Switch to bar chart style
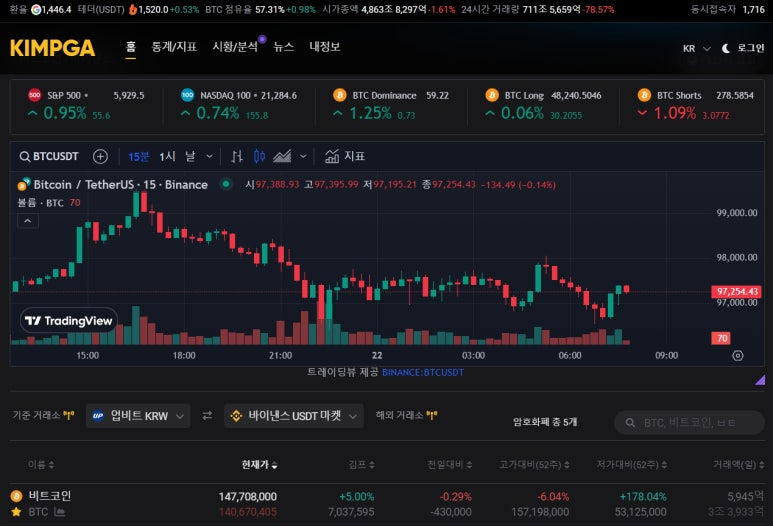Viewport: 773px width, 526px height. tap(237, 157)
